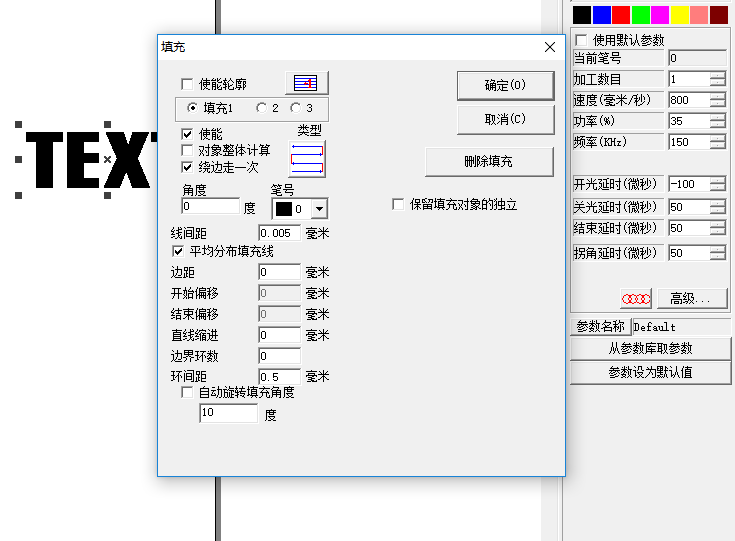Screen dimensions: 735x541
Task: Enable the 使能轮廓 checkbox
Action: pos(187,84)
